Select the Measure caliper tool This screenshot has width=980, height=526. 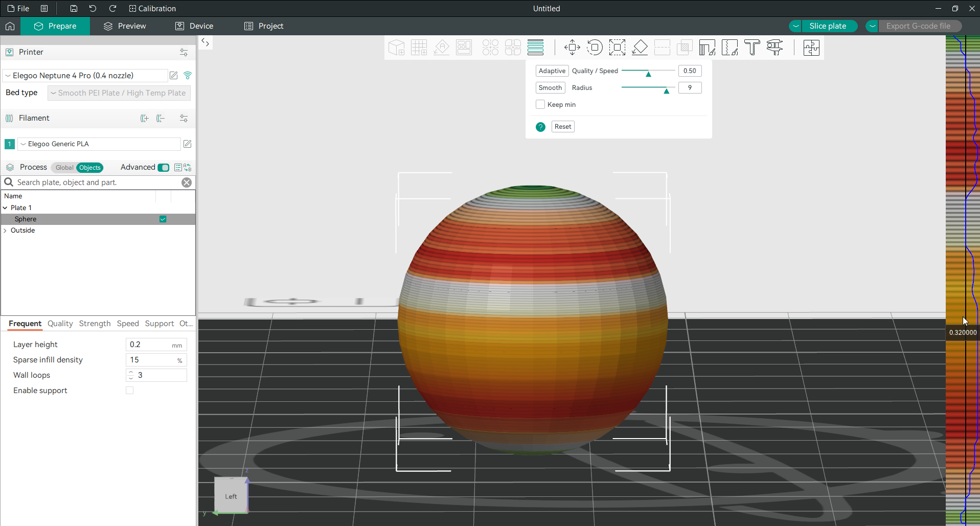click(x=774, y=48)
